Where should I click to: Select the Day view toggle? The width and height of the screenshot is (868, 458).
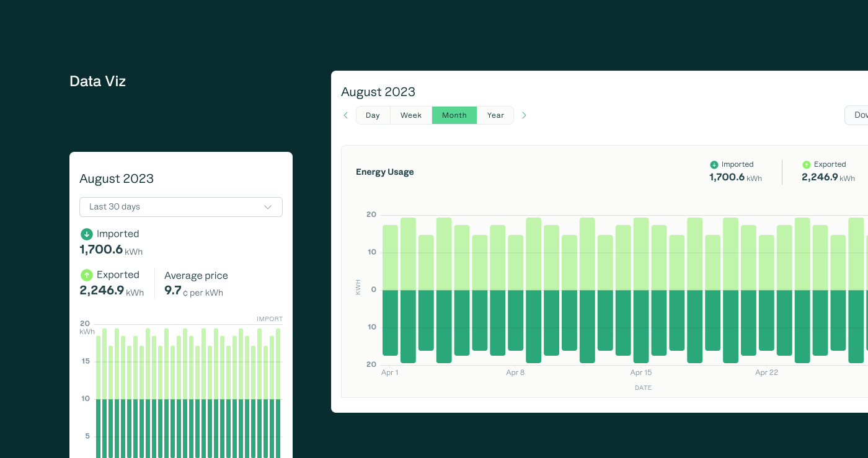tap(373, 115)
